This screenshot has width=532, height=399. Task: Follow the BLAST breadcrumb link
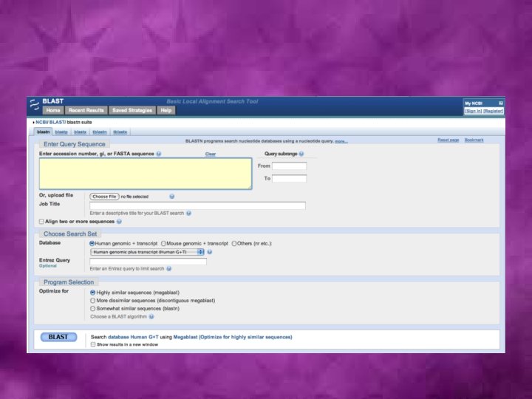coord(57,122)
